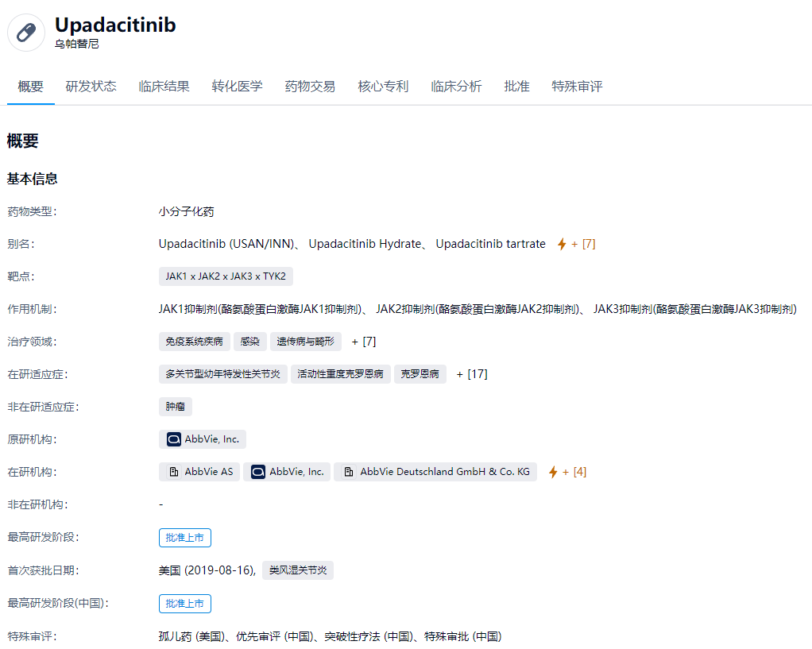Click JAK1抑制剂 mechanism text
The width and height of the screenshot is (812, 649).
(261, 309)
